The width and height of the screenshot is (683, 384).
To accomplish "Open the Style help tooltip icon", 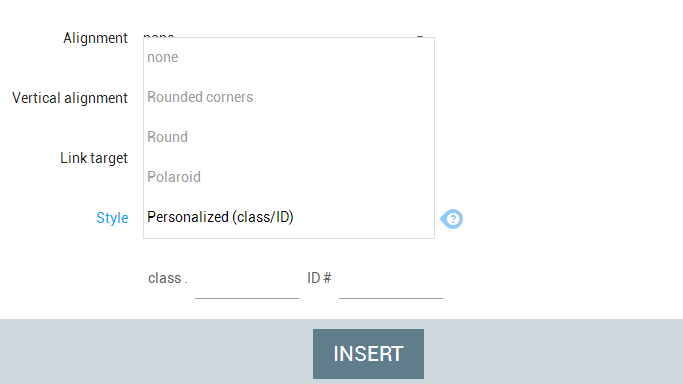I will 452,219.
